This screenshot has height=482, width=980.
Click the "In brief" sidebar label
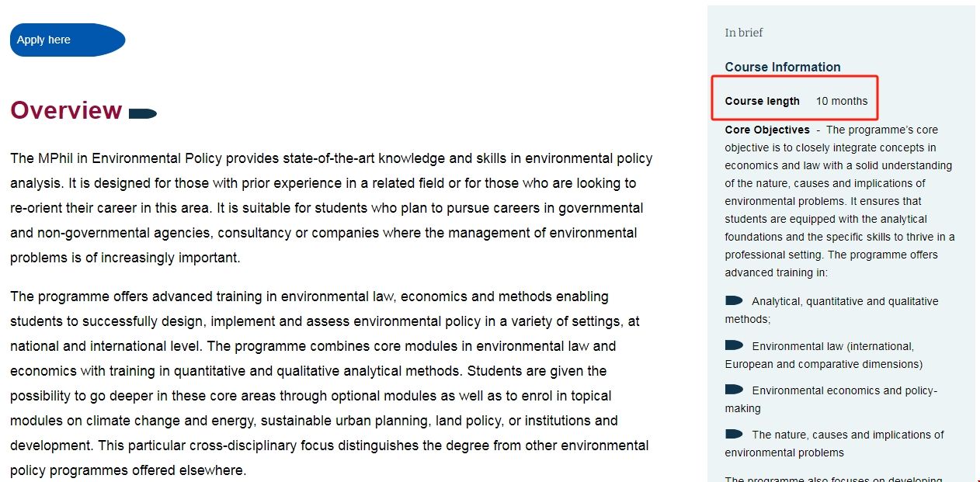(x=744, y=33)
